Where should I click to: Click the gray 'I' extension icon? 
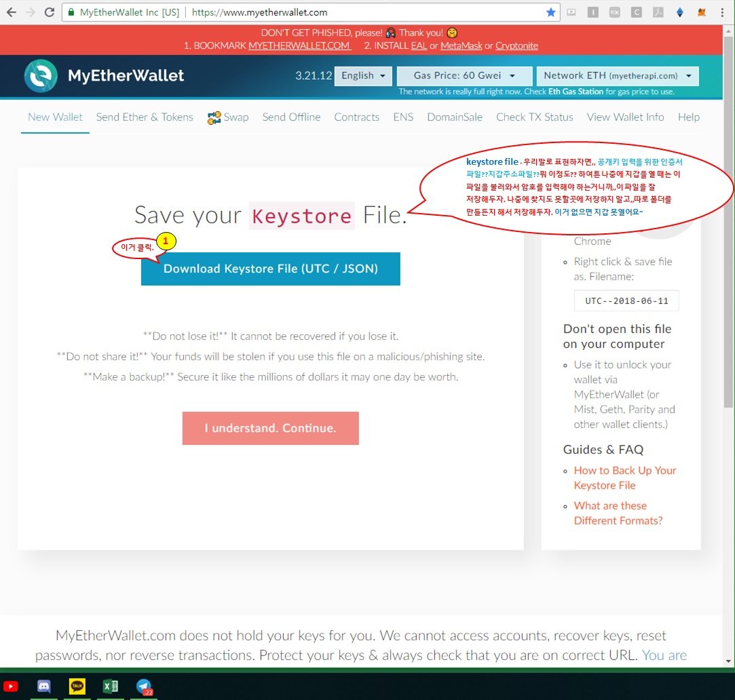pyautogui.click(x=593, y=12)
